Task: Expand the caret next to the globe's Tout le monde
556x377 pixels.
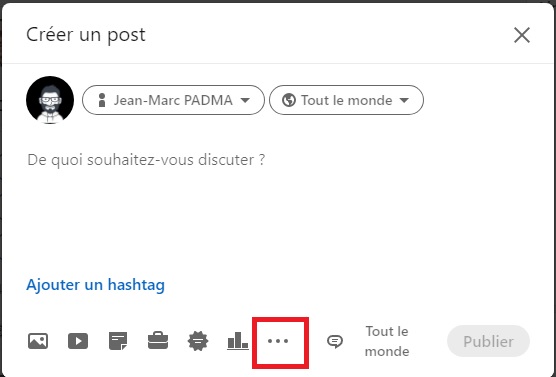Action: click(404, 100)
